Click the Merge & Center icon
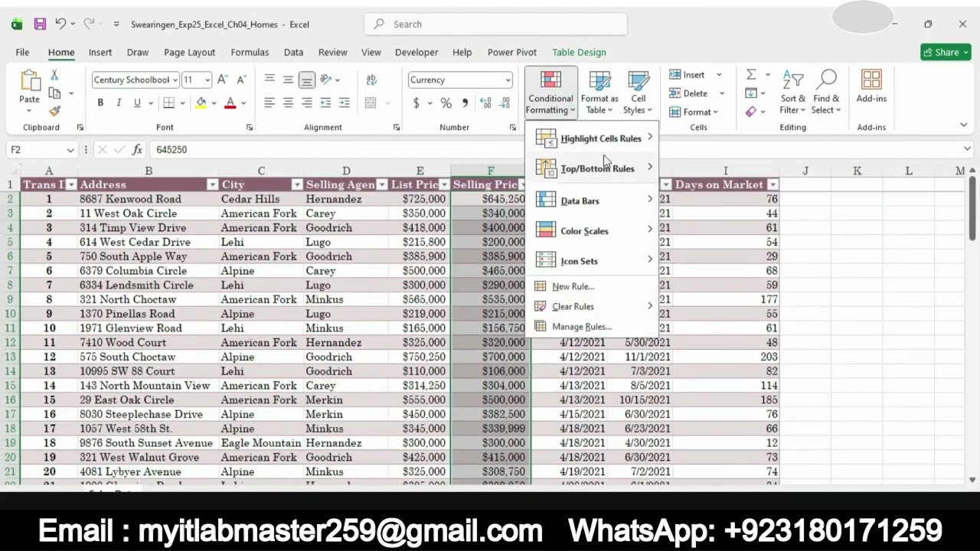Image resolution: width=980 pixels, height=551 pixels. [371, 103]
